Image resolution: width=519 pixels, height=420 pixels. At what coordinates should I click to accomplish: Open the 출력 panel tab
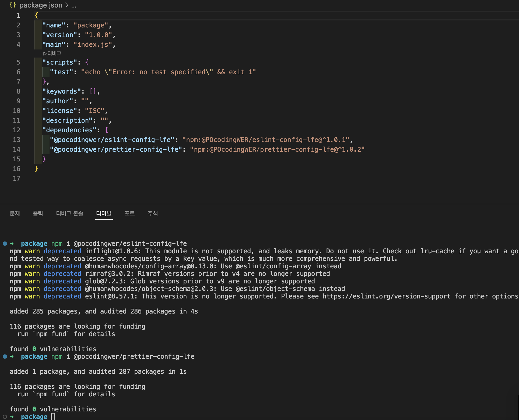pyautogui.click(x=38, y=213)
